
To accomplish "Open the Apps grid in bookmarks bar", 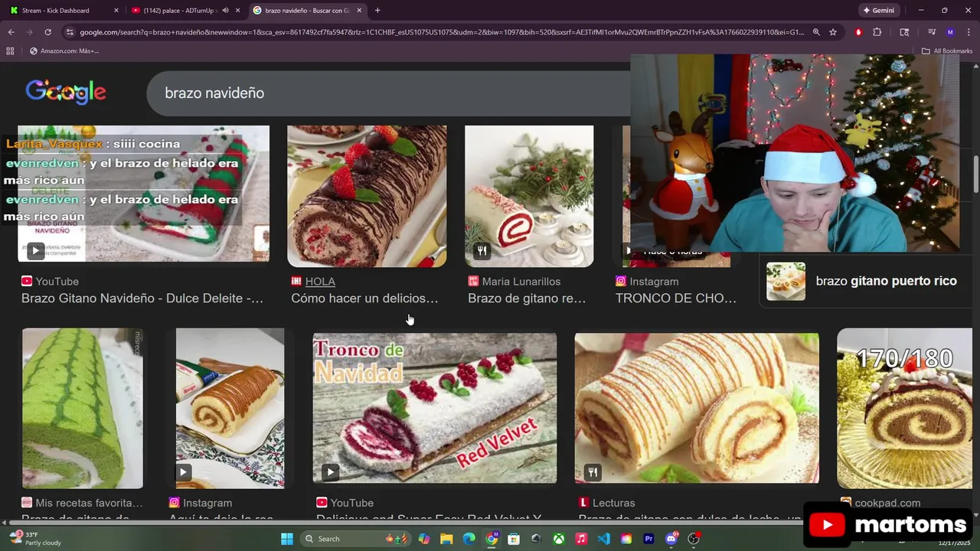I will pos(10,51).
